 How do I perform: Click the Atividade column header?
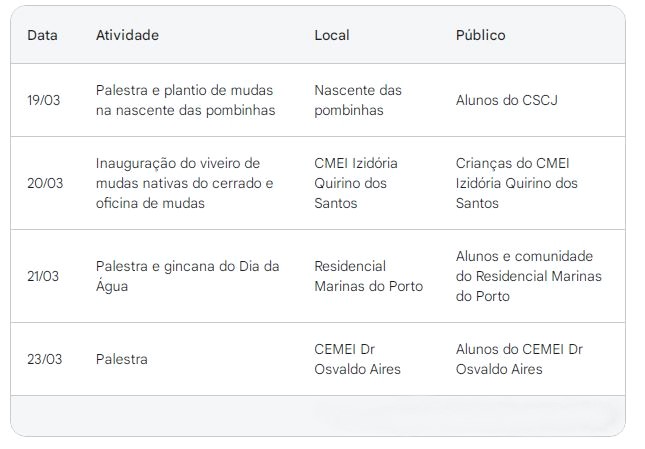[127, 35]
